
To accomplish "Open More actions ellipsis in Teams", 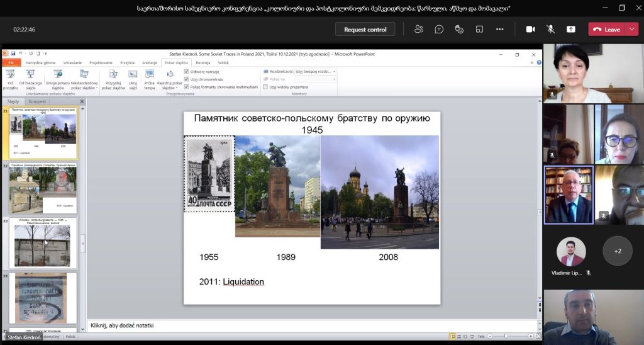I will click(500, 29).
